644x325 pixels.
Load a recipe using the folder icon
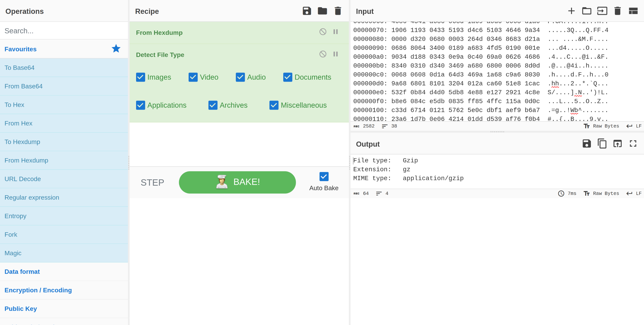point(322,11)
